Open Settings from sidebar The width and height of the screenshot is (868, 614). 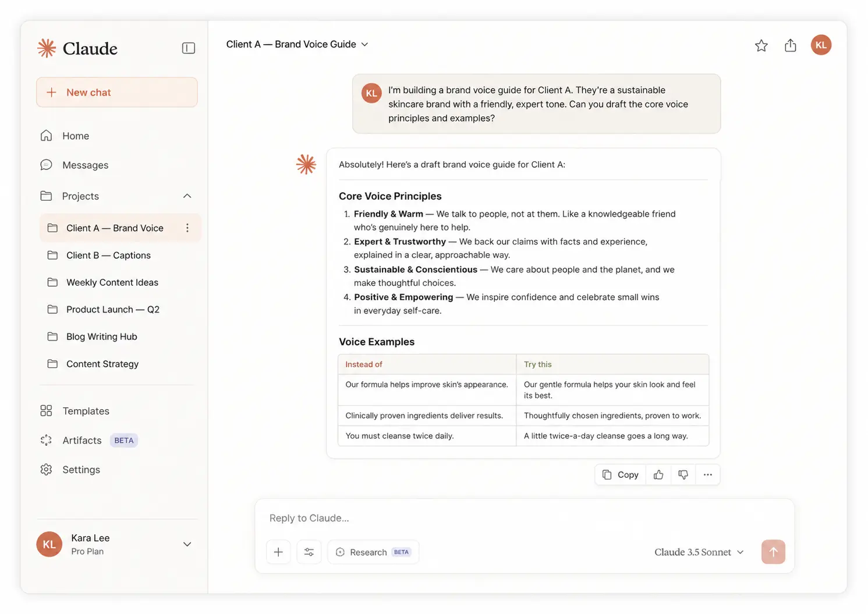(x=81, y=470)
